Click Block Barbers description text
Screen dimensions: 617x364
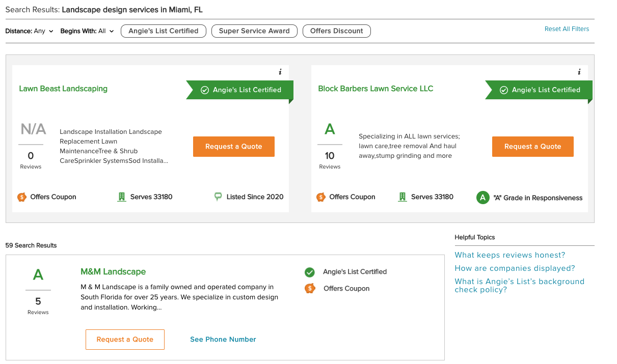(x=409, y=146)
